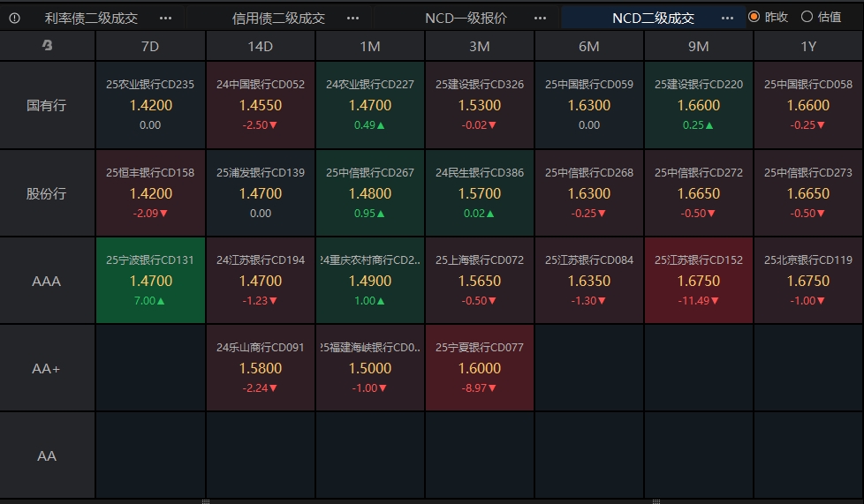Viewport: 864px width, 504px height.
Task: Open the 25中信银行CD267 cell
Action: click(x=370, y=193)
